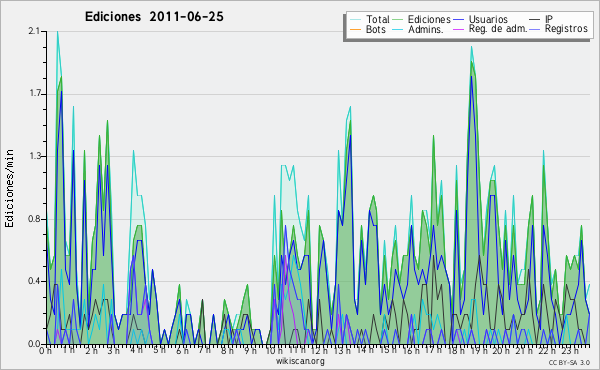Click the '1 h' hour label
Image resolution: width=600 pixels, height=370 pixels.
(69, 350)
